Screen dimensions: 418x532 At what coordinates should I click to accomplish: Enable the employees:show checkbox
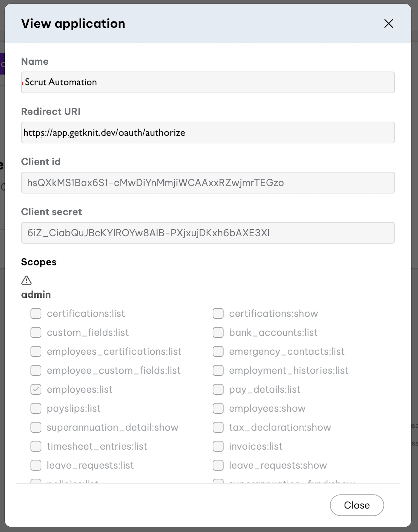218,408
